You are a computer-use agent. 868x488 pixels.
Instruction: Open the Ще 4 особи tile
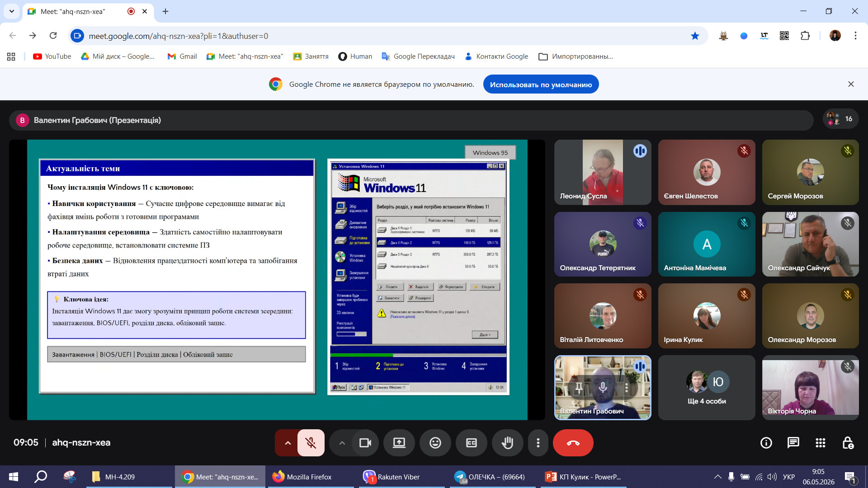(x=707, y=388)
